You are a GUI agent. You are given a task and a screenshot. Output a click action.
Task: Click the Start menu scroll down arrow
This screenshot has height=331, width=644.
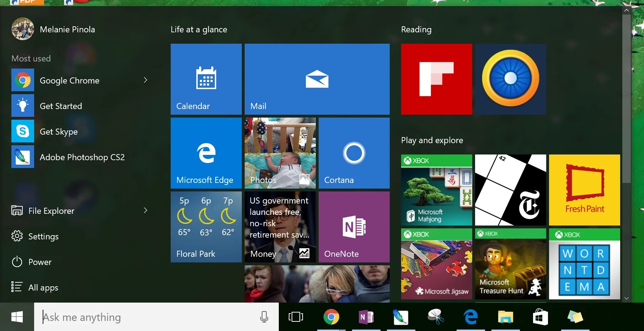point(627,298)
